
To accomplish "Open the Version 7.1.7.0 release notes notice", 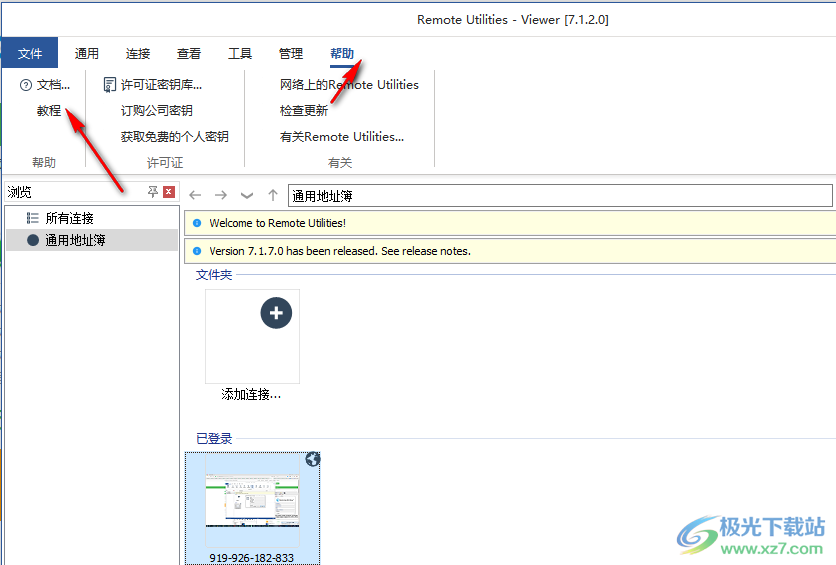I will 510,251.
